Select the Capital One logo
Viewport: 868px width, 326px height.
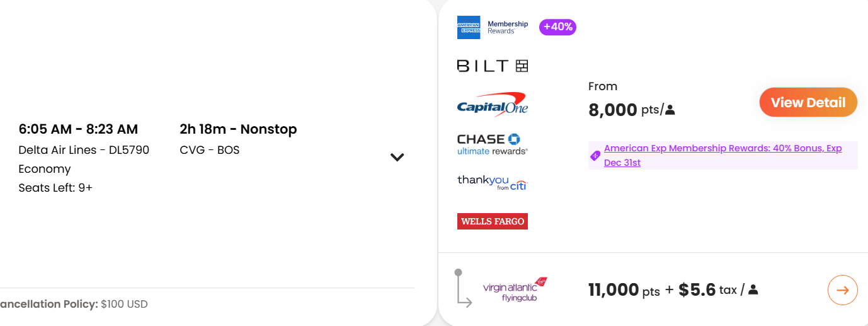coord(492,105)
